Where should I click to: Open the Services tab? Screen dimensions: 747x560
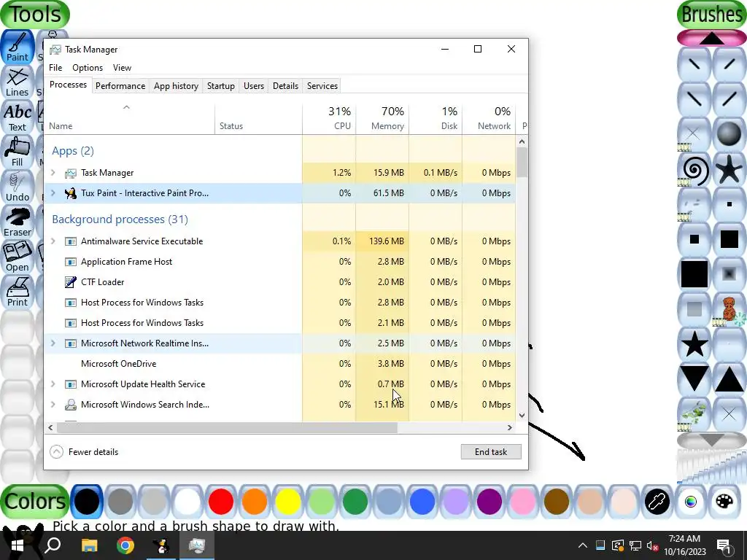point(322,86)
